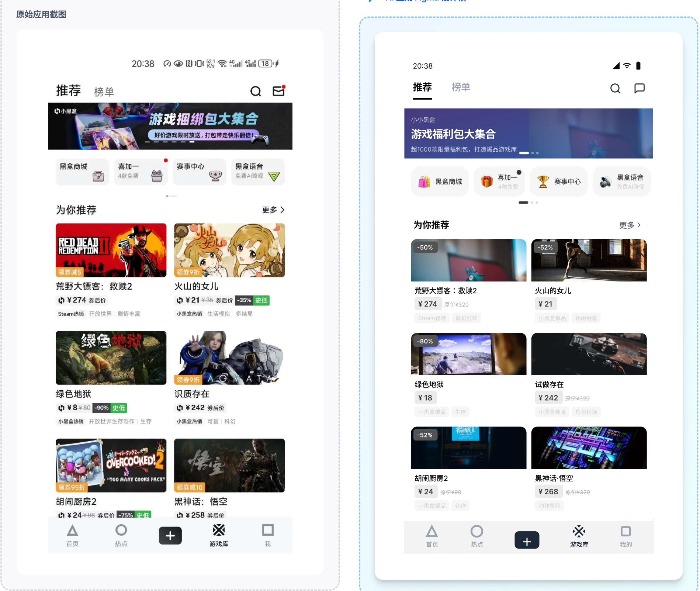Tap 热点 circle icon in Figma nav bar

coord(477,531)
